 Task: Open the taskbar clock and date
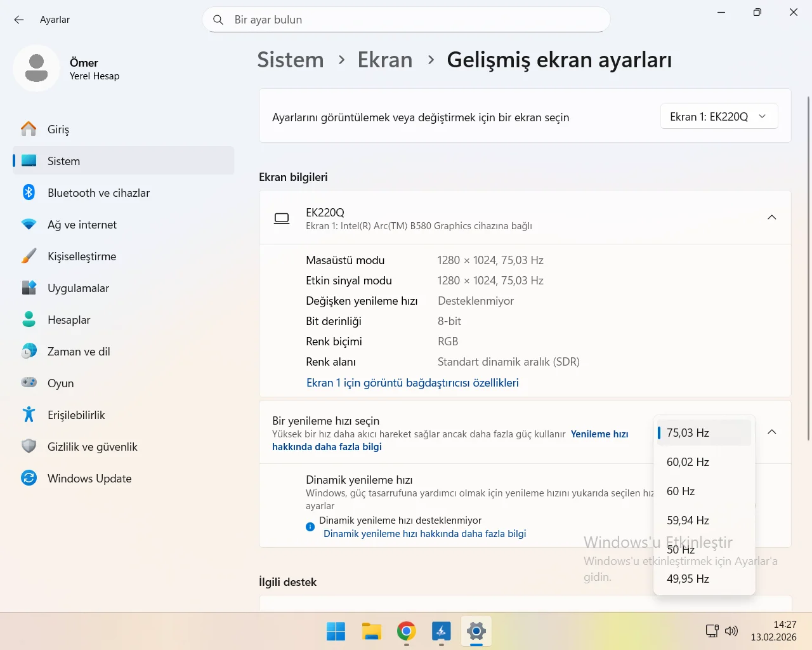tap(773, 631)
